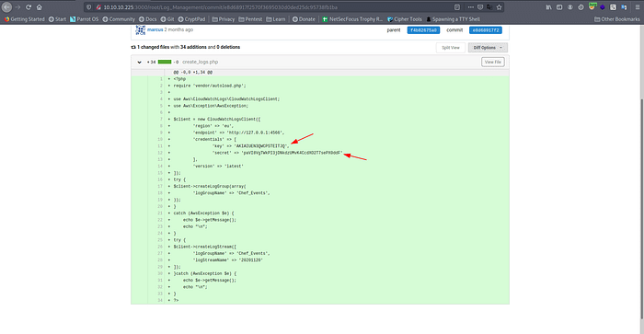Viewport: 644px width, 334px height.
Task: Open the Start bookmark
Action: tap(57, 19)
